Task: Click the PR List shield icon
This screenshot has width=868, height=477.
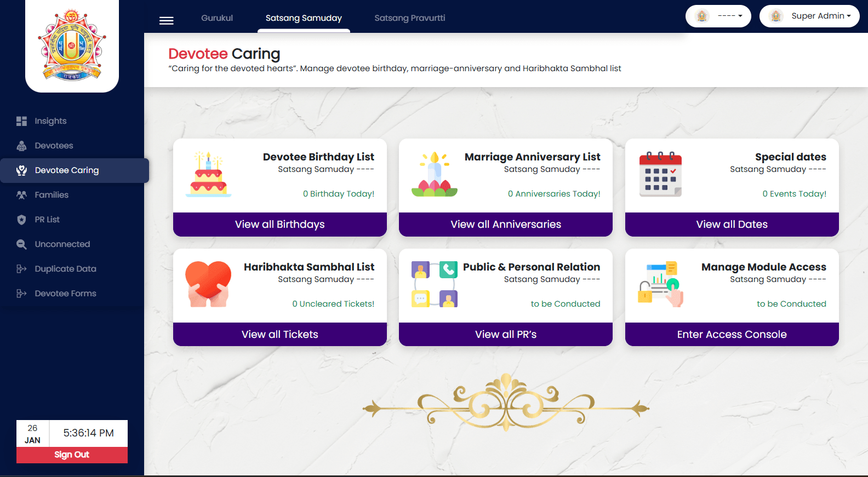Action: point(21,220)
